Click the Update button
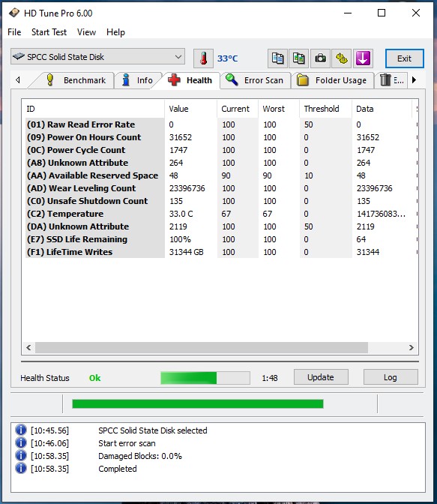 pos(321,377)
